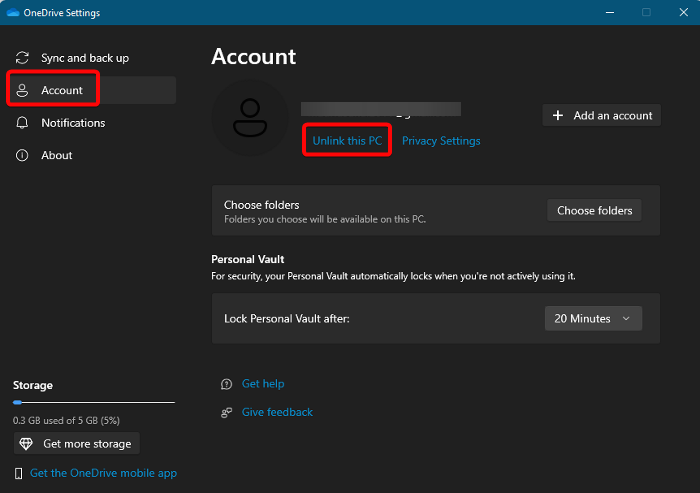The height and width of the screenshot is (493, 700).
Task: Go to Sync and back up section
Action: (85, 58)
